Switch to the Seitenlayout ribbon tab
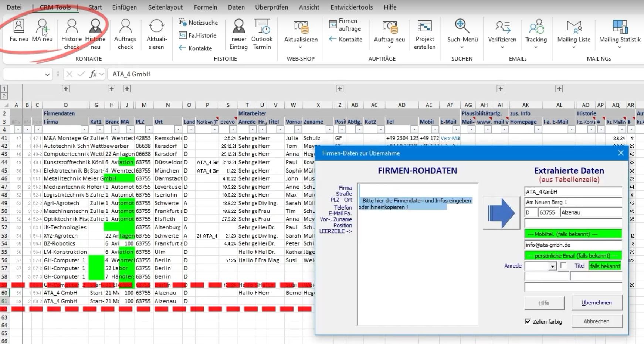The image size is (644, 344). (x=165, y=7)
